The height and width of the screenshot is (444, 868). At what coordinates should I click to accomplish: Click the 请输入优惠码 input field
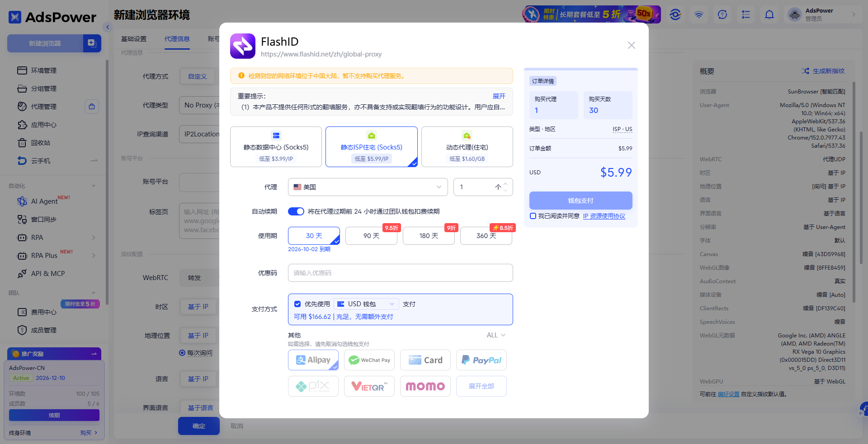pos(401,273)
